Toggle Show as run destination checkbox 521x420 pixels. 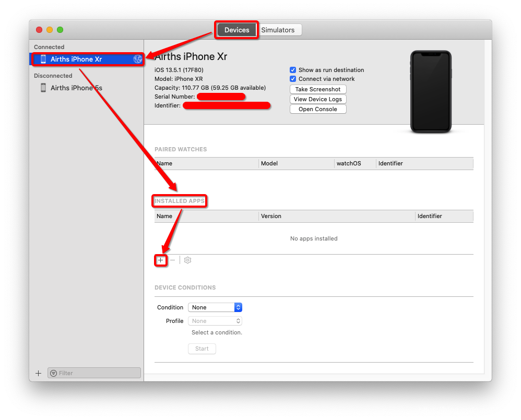pyautogui.click(x=293, y=70)
